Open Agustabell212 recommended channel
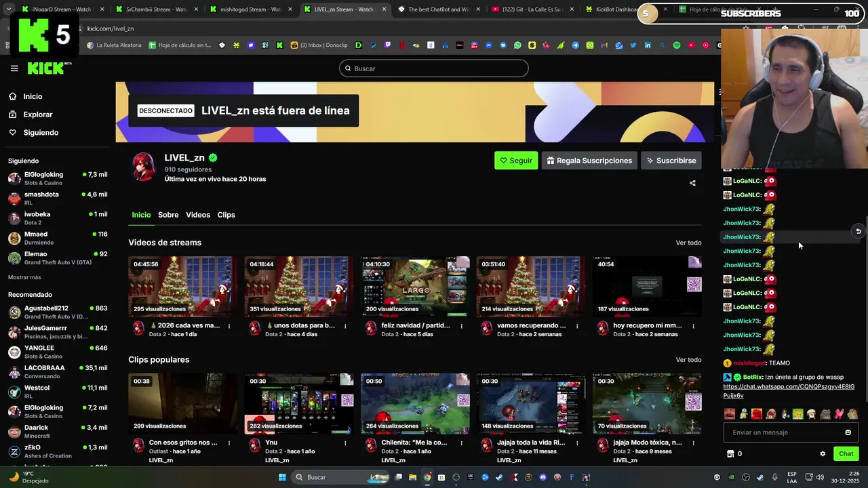This screenshot has height=488, width=868. coord(58,312)
